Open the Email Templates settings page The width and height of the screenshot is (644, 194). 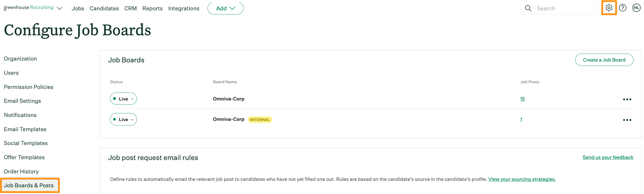25,129
